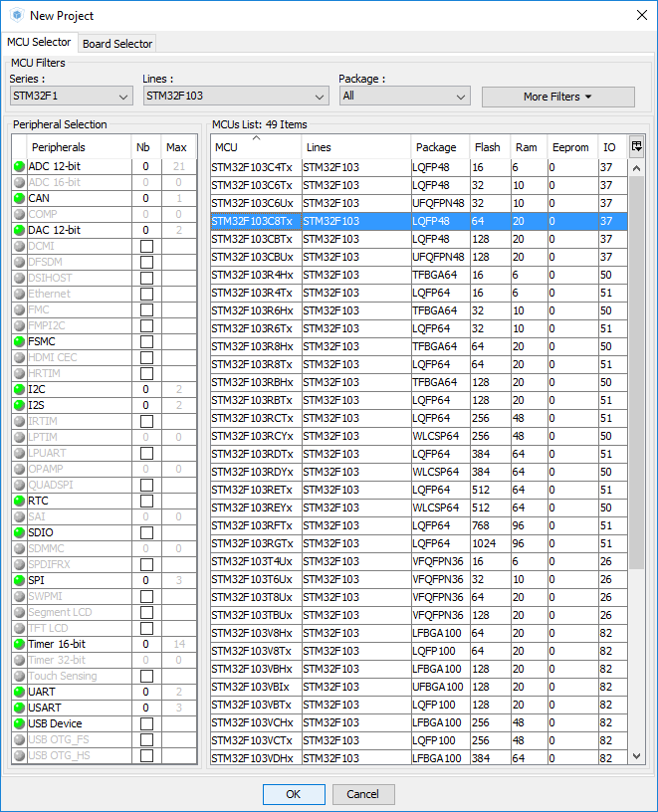
Task: Tick the SDIO checkbox
Action: 146,533
